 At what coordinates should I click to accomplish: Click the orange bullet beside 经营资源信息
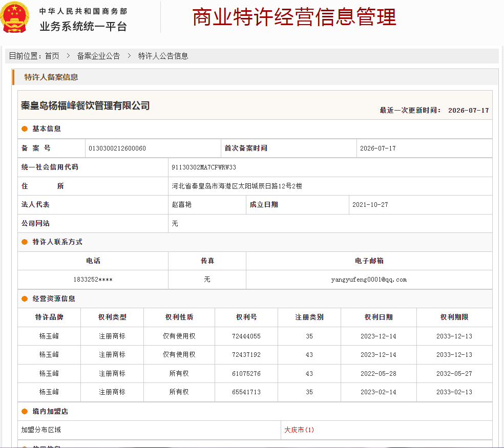(x=25, y=299)
